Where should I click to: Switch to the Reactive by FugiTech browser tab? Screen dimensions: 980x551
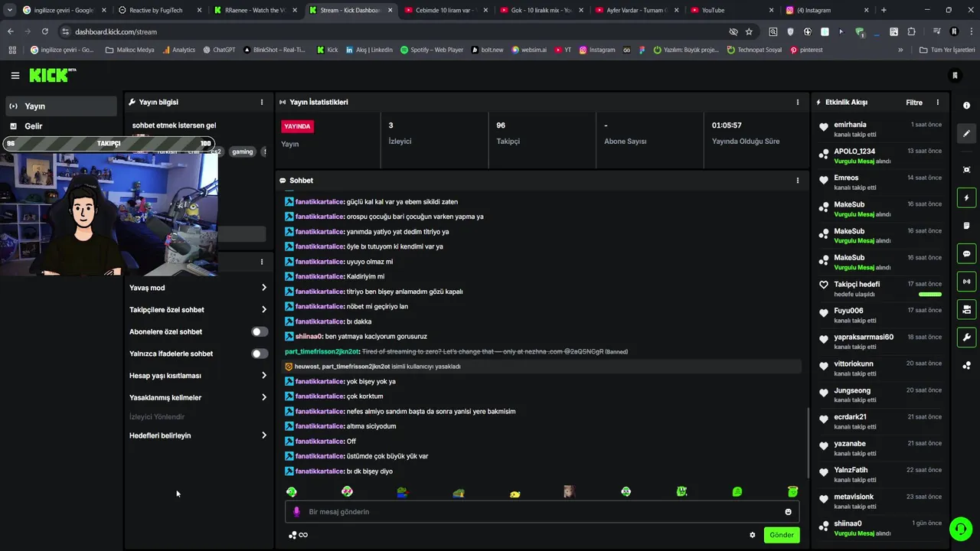tap(159, 10)
